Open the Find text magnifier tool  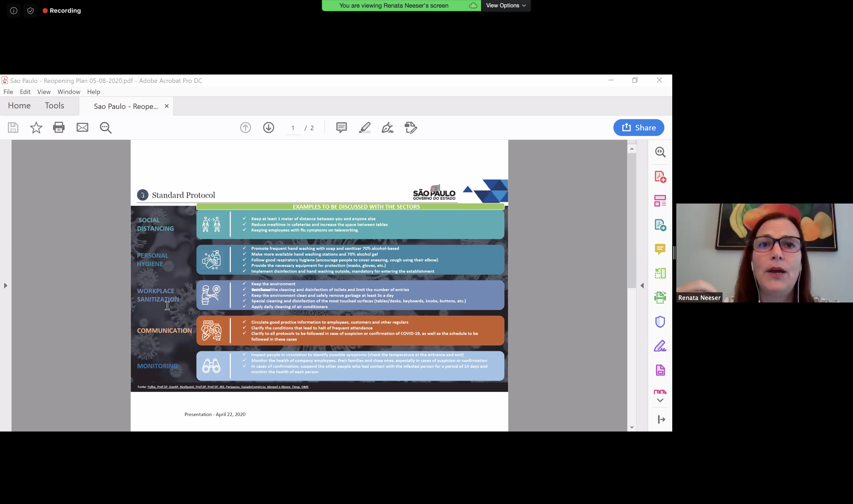106,128
